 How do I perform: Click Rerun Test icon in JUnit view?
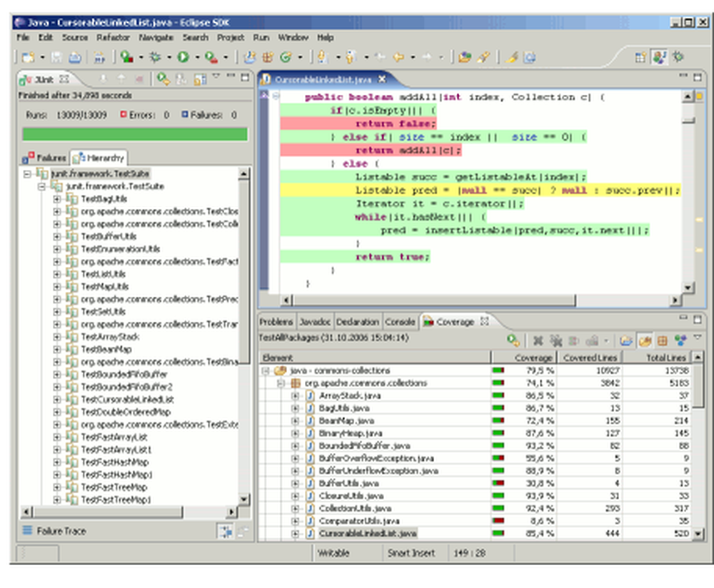click(163, 79)
